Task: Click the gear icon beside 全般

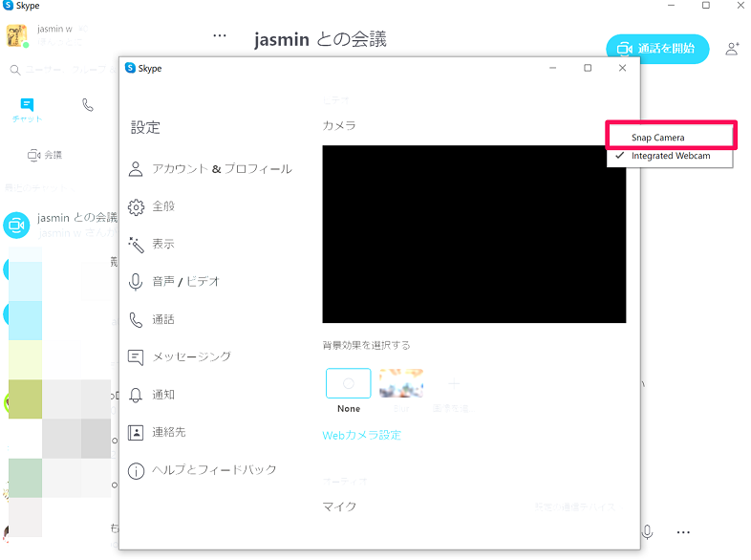Action: [136, 207]
